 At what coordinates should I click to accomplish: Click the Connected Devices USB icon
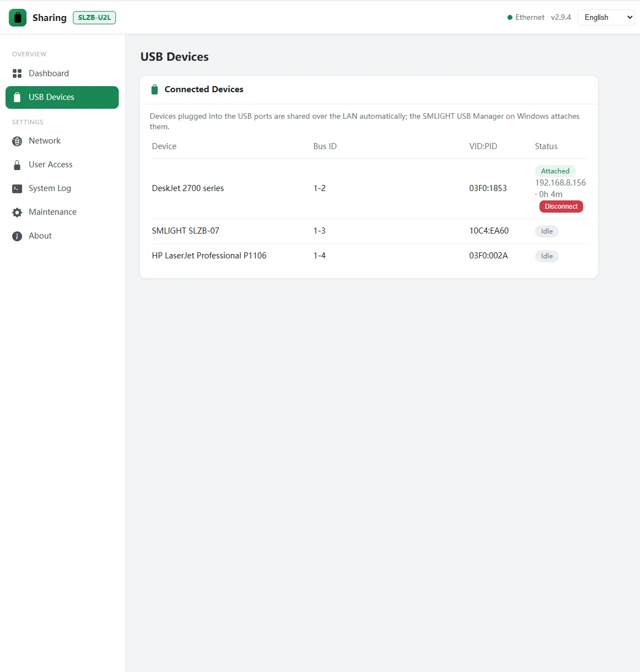coord(155,89)
